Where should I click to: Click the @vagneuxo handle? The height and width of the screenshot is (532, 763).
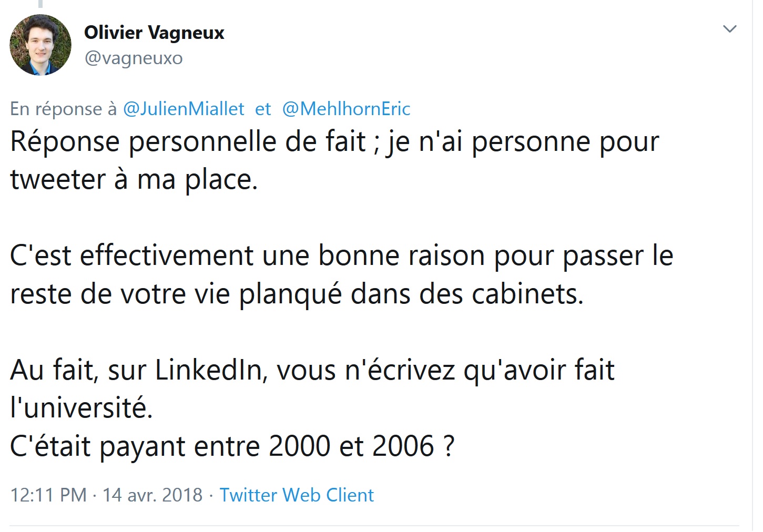(134, 58)
